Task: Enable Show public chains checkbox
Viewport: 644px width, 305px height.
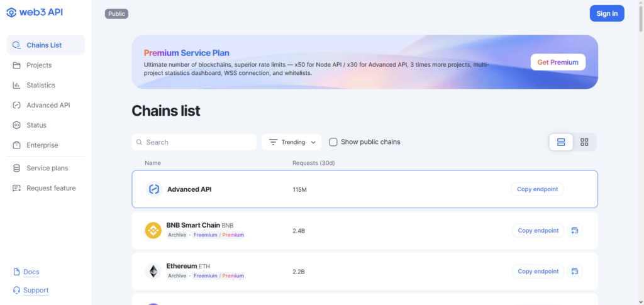Action: coord(333,142)
